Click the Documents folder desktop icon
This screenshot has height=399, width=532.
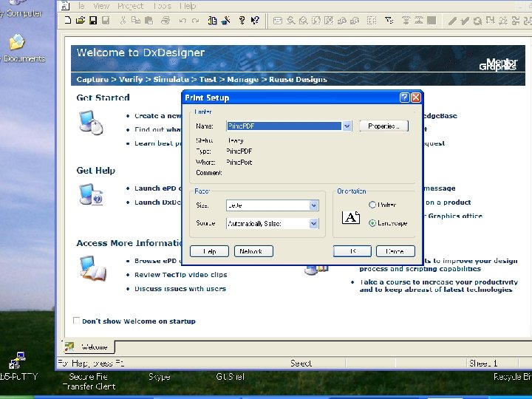[16, 42]
